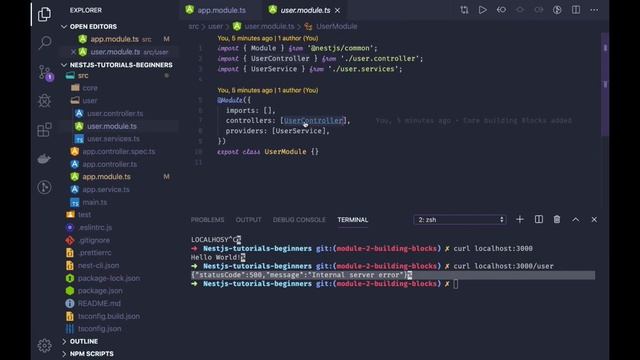The height and width of the screenshot is (360, 640).
Task: Open user.controller.ts in the explorer
Action: point(115,113)
